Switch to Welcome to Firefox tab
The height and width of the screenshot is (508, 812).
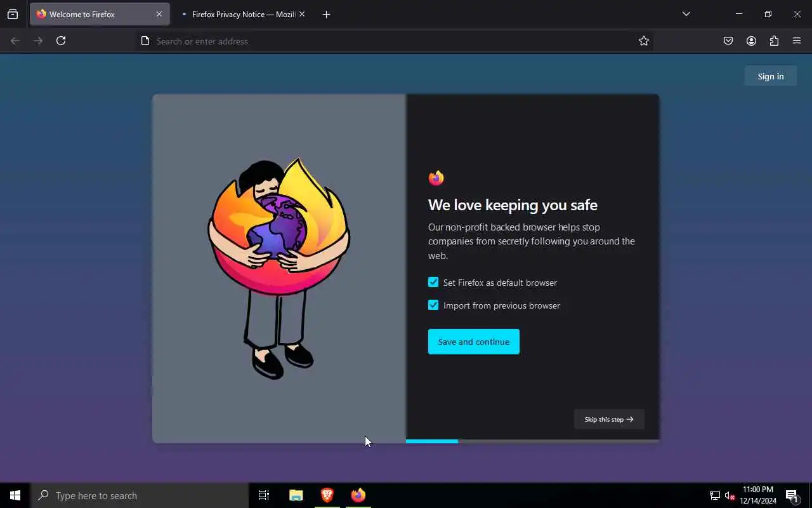click(x=100, y=14)
